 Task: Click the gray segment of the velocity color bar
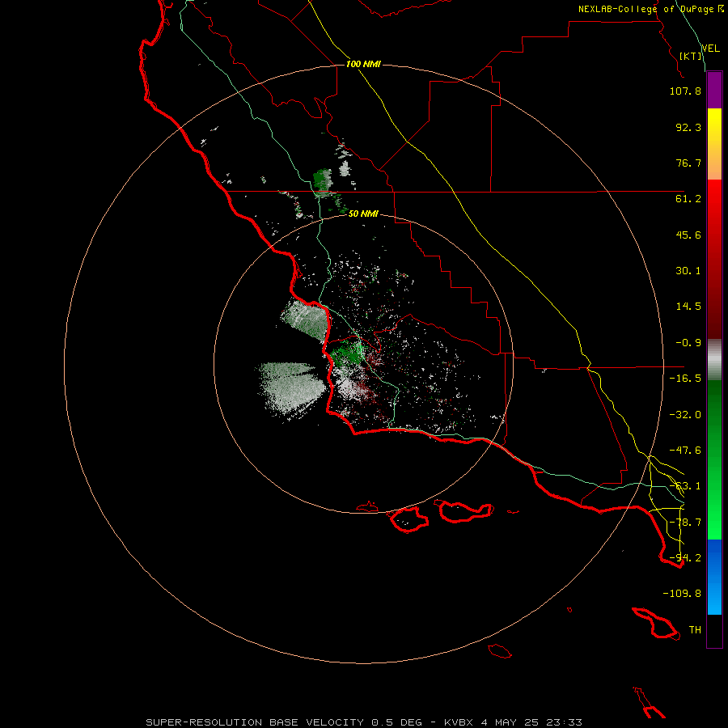point(714,360)
